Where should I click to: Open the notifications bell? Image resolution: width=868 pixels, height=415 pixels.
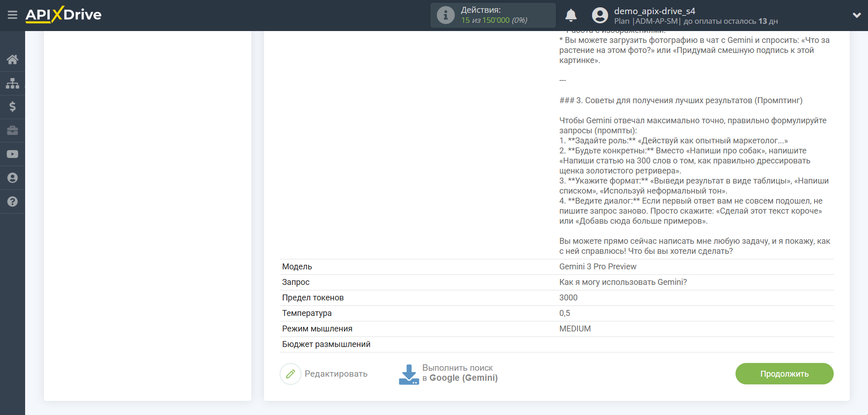click(571, 15)
